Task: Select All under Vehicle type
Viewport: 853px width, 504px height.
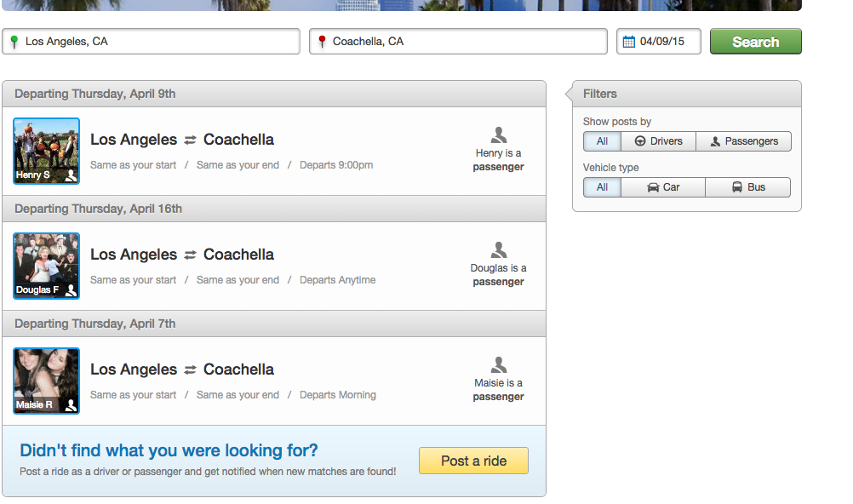Action: (602, 187)
